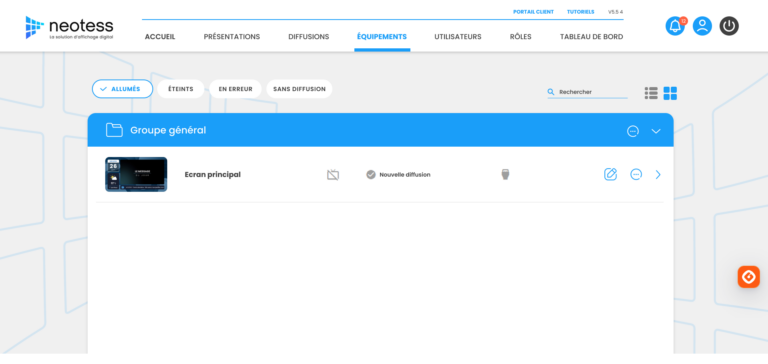Open Ecran principal more options icon
Image resolution: width=768 pixels, height=364 pixels.
click(636, 174)
